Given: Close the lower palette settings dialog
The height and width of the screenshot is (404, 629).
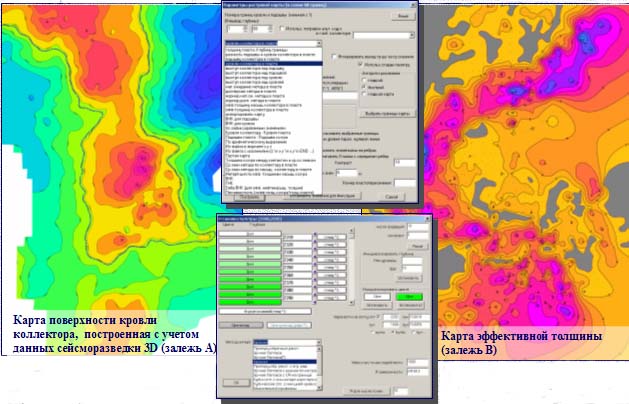Looking at the screenshot, I should 428,219.
